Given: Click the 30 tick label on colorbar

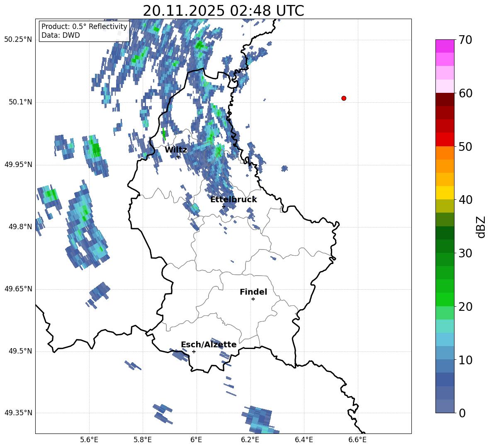Looking at the screenshot, I should [465, 253].
